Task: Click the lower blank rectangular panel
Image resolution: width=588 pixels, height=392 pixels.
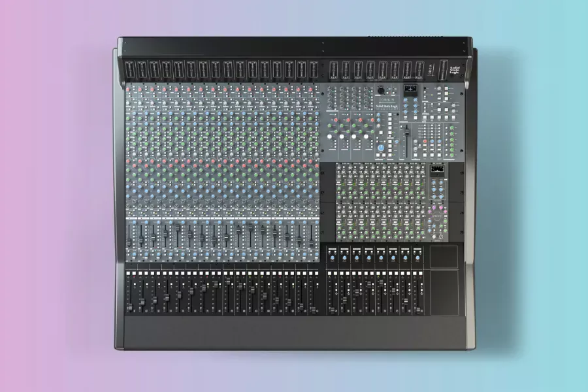Action: tap(444, 293)
